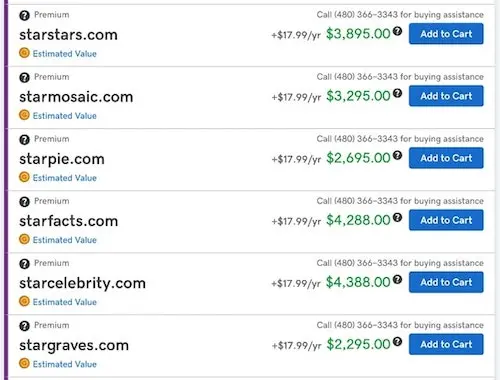Click price info icon next to $4,288.00
Screen dimensions: 500x380
(397, 217)
